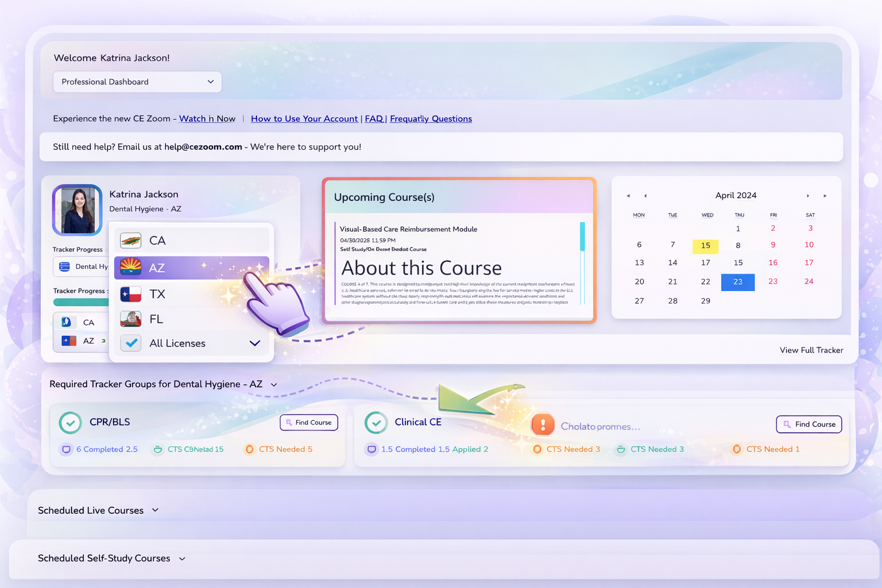This screenshot has height=588, width=882.
Task: Click the orange-icon CTS Needed 3 stat
Action: point(566,449)
